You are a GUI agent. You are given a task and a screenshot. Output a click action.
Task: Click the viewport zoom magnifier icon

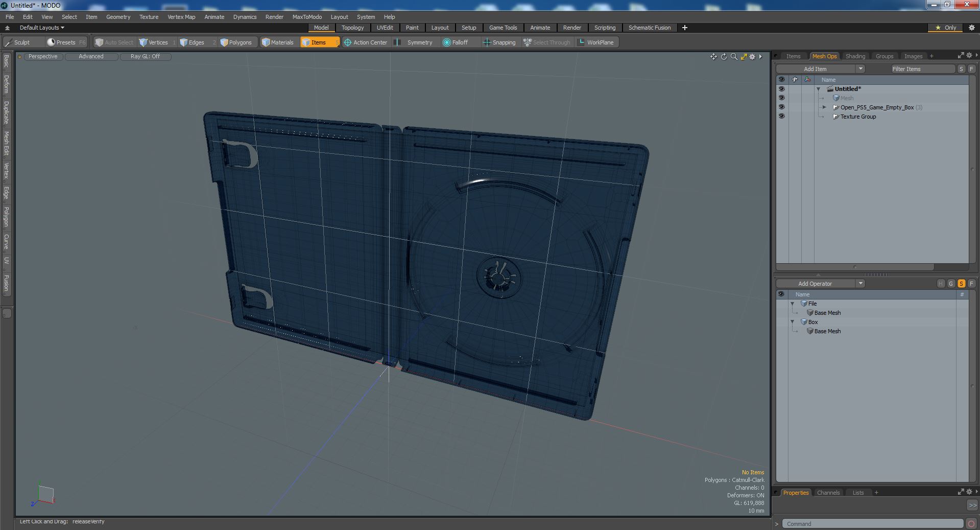click(x=734, y=57)
